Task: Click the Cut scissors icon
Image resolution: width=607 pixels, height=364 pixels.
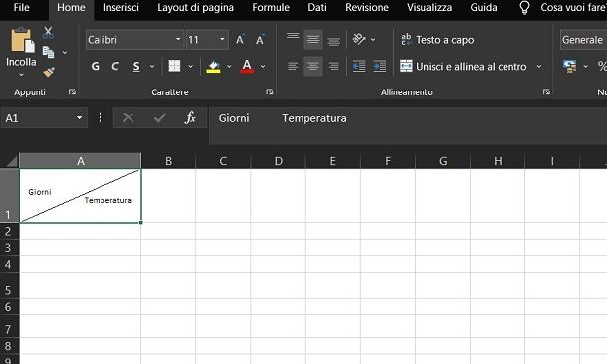Action: (x=48, y=33)
